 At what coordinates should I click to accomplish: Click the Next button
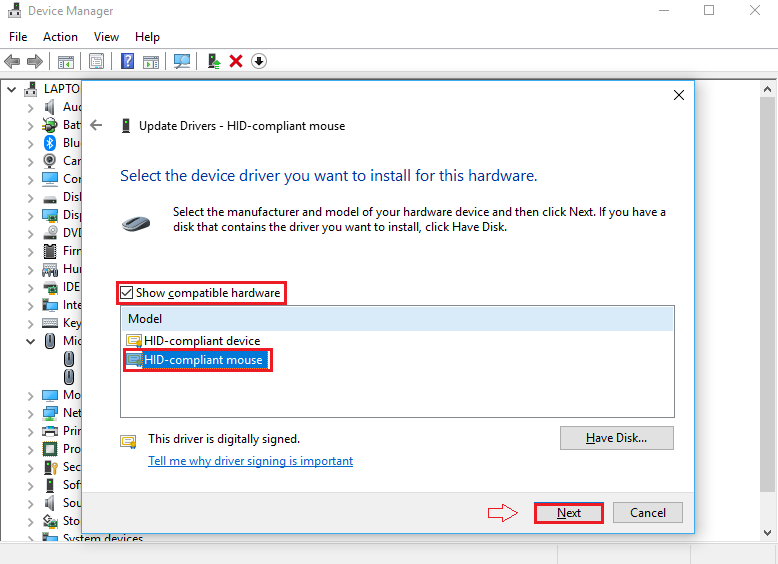point(568,513)
